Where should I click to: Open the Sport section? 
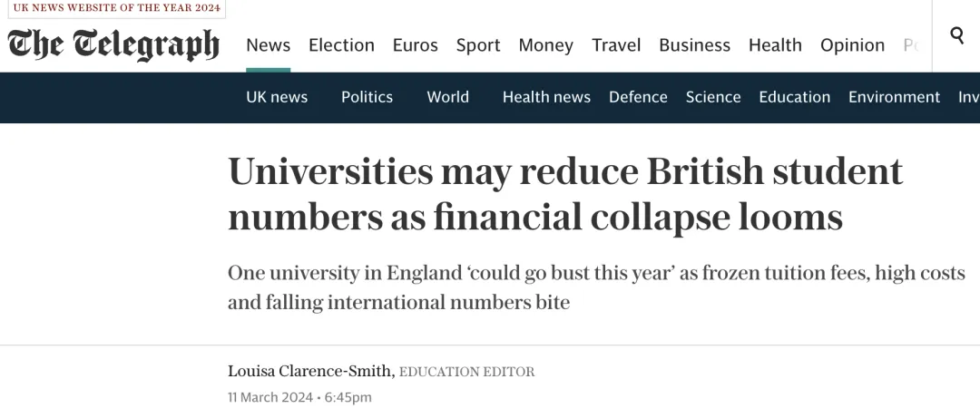[x=478, y=45]
